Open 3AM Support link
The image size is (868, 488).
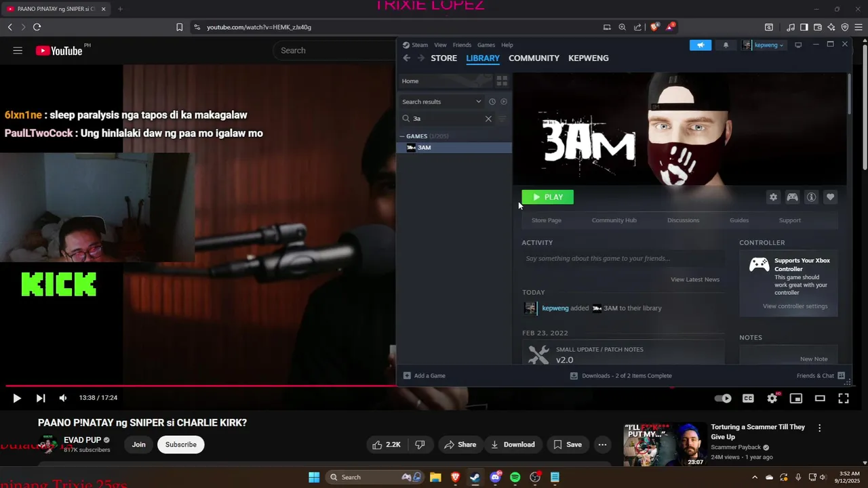(x=790, y=220)
